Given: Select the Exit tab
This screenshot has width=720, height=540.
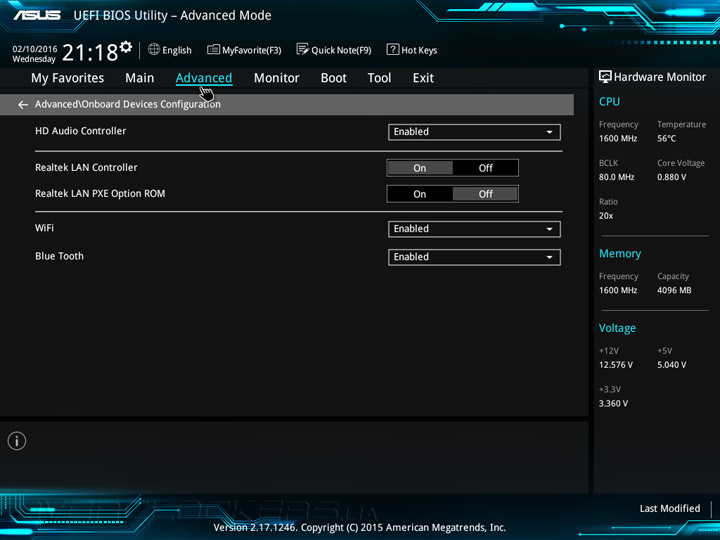Looking at the screenshot, I should (x=423, y=78).
